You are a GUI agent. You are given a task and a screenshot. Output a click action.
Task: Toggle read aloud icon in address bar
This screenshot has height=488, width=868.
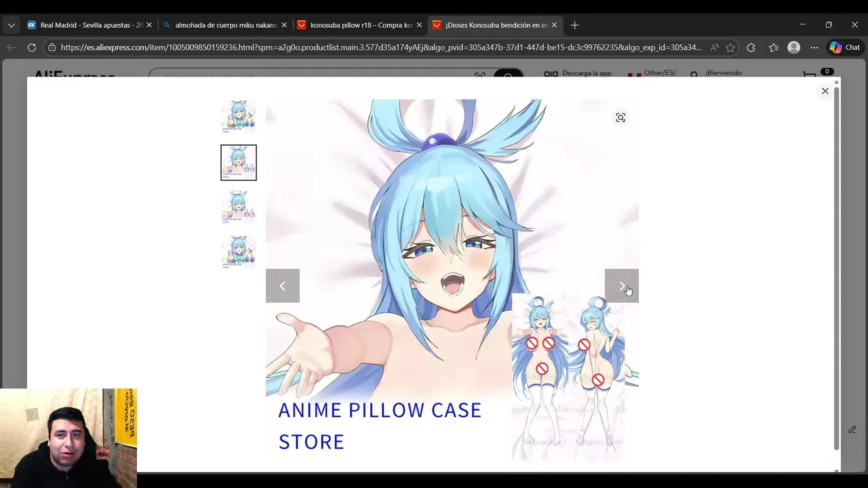tap(714, 47)
